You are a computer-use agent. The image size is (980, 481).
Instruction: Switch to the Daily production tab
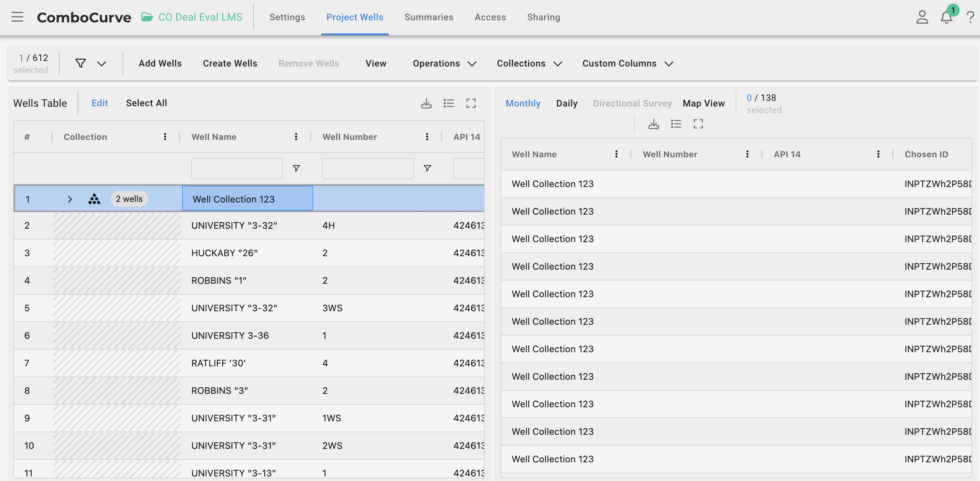coord(566,104)
